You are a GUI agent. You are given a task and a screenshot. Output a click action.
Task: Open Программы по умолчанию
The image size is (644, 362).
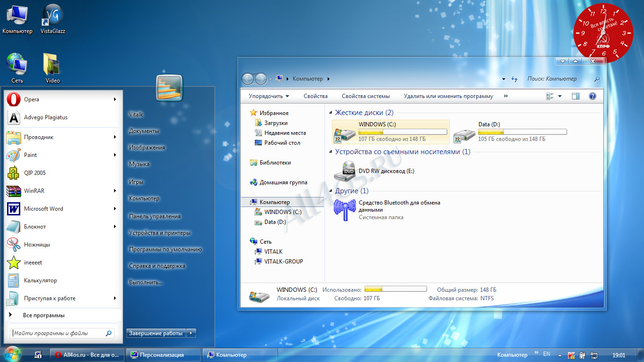click(x=165, y=249)
